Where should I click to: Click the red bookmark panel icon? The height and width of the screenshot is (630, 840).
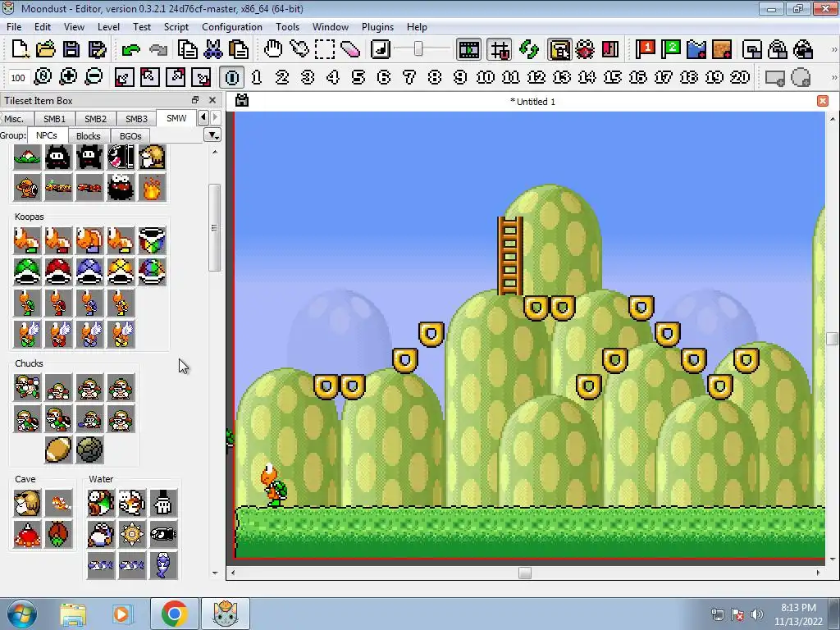click(x=610, y=49)
